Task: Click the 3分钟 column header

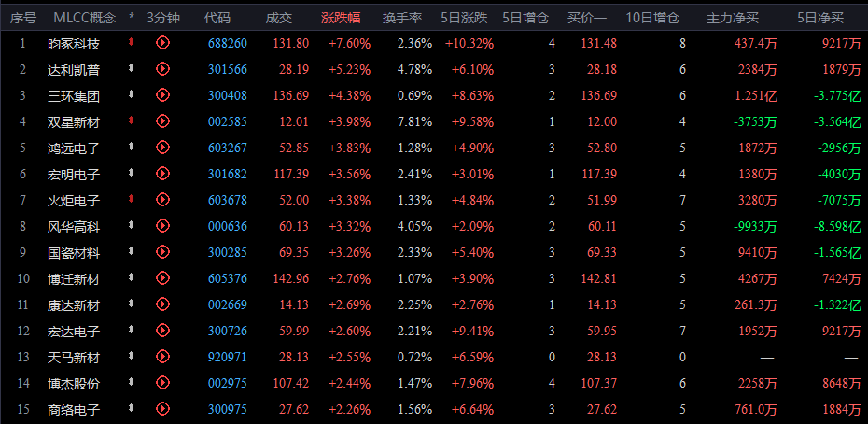Action: click(163, 18)
